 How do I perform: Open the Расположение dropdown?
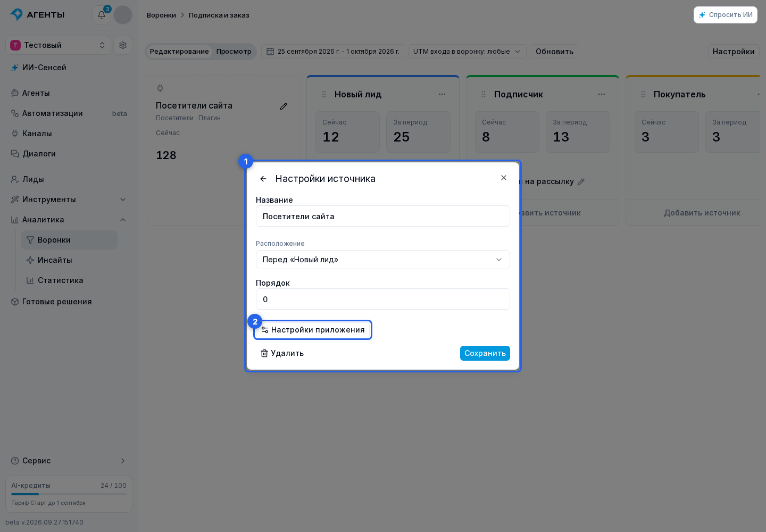(383, 260)
